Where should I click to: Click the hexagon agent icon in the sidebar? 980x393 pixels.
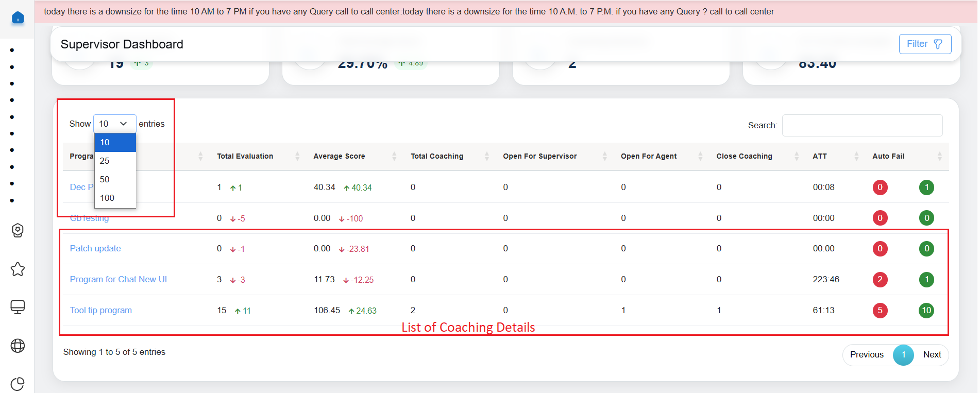18,230
